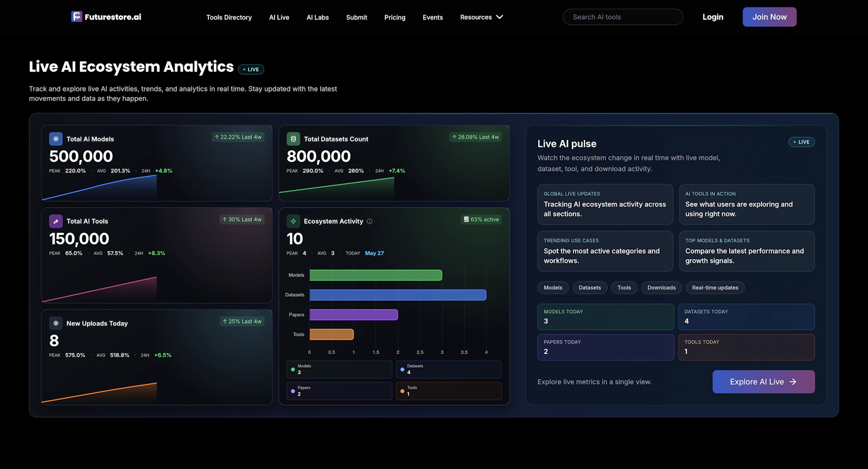Select the Real-time updates chip
Viewport: 868px width, 469px height.
(x=715, y=288)
